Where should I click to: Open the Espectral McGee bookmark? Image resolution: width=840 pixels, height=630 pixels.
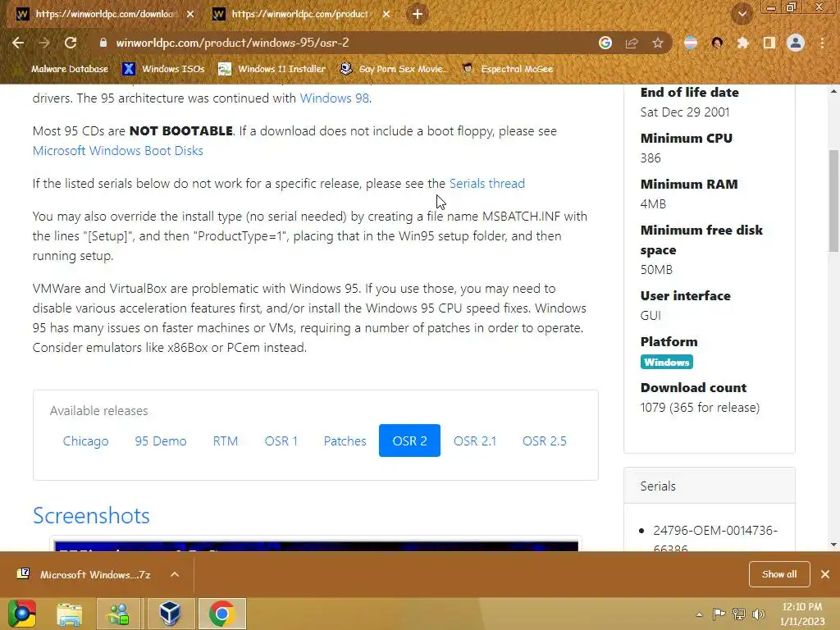[x=507, y=69]
